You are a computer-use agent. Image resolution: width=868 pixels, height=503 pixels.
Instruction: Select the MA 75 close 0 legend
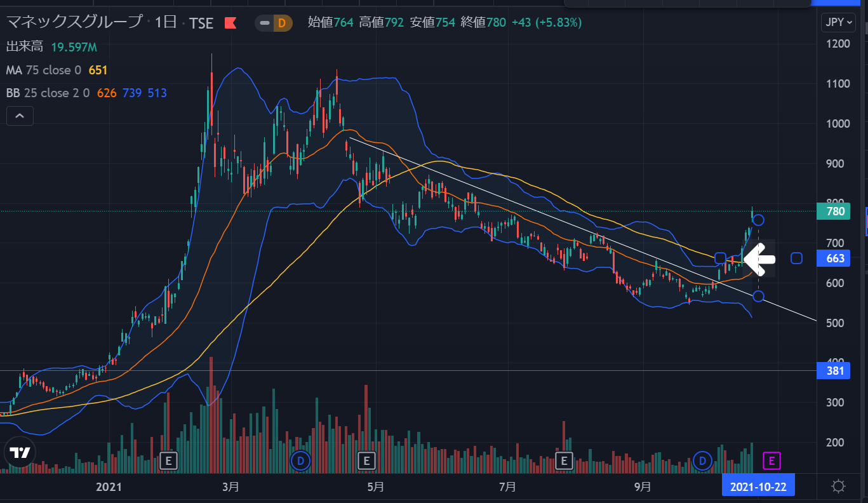pyautogui.click(x=44, y=70)
